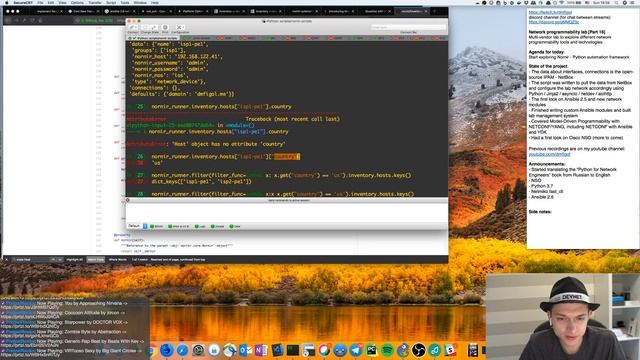The height and width of the screenshot is (360, 640).
Task: Open Tweetbot from the dock
Action: [x=340, y=350]
